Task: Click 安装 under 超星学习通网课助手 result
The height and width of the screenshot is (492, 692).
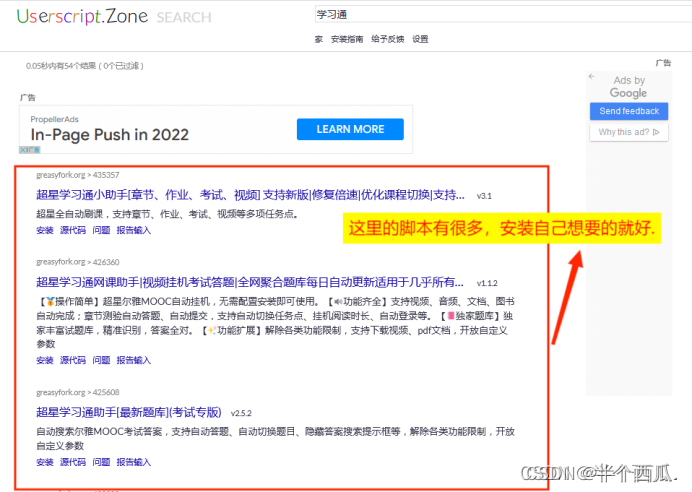Action: coord(45,361)
